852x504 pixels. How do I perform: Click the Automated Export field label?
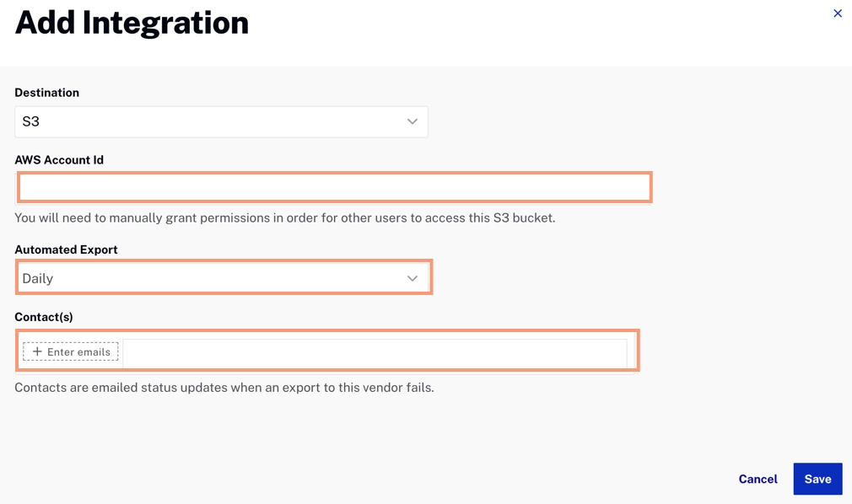(66, 249)
